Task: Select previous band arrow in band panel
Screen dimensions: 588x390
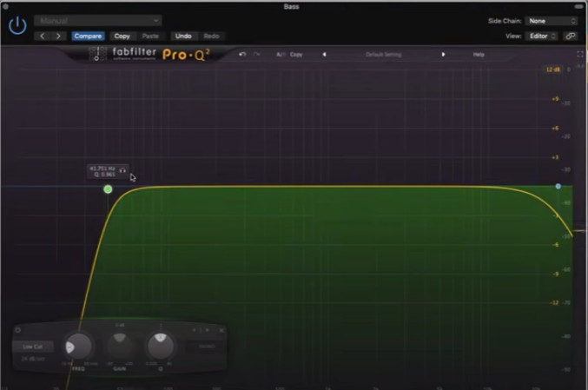Action: tap(194, 330)
